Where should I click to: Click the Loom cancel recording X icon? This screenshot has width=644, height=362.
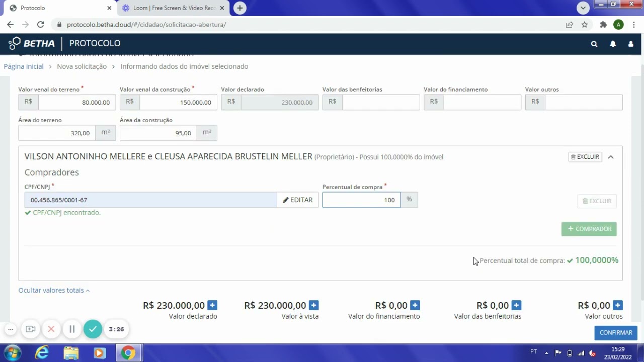51,329
